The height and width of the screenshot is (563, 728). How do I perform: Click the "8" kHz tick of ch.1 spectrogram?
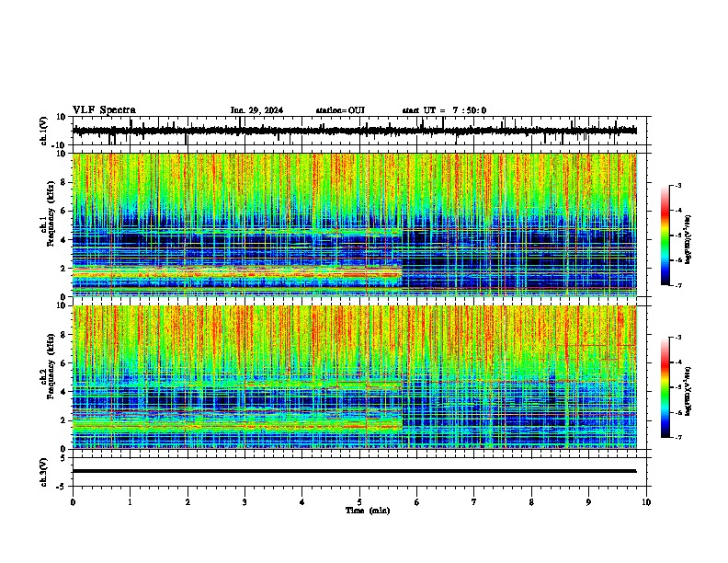(x=64, y=182)
